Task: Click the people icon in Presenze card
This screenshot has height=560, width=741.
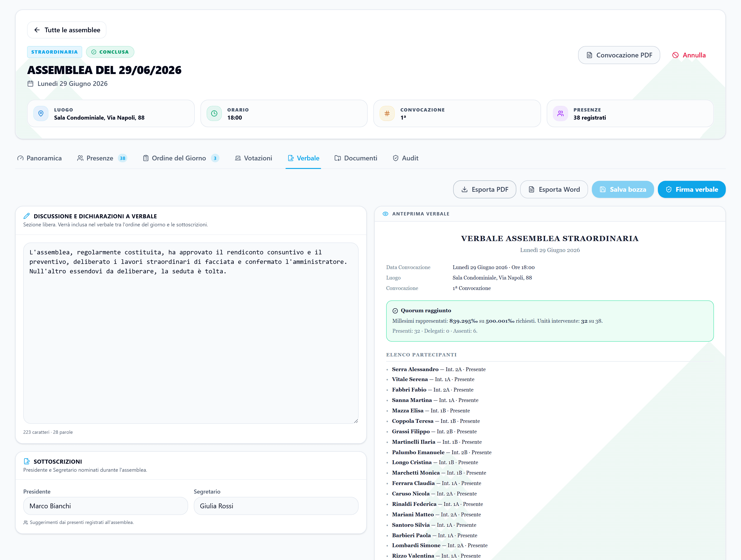Action: point(560,113)
